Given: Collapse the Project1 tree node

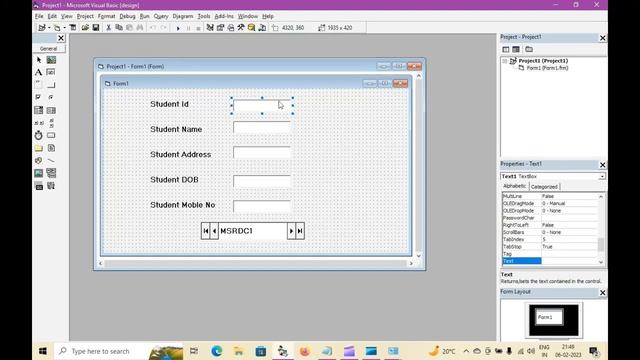Looking at the screenshot, I should [505, 61].
